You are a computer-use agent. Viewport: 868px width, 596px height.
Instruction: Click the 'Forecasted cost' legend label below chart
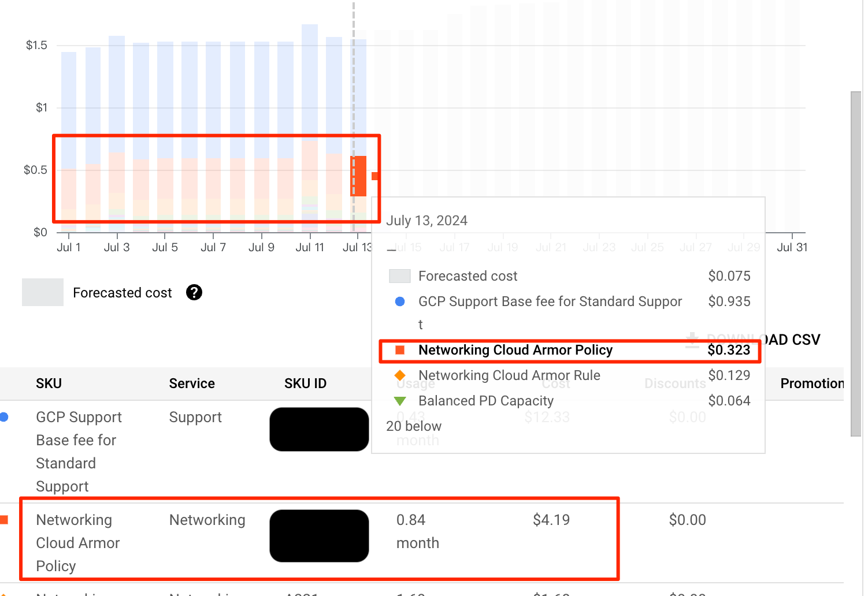(x=123, y=293)
